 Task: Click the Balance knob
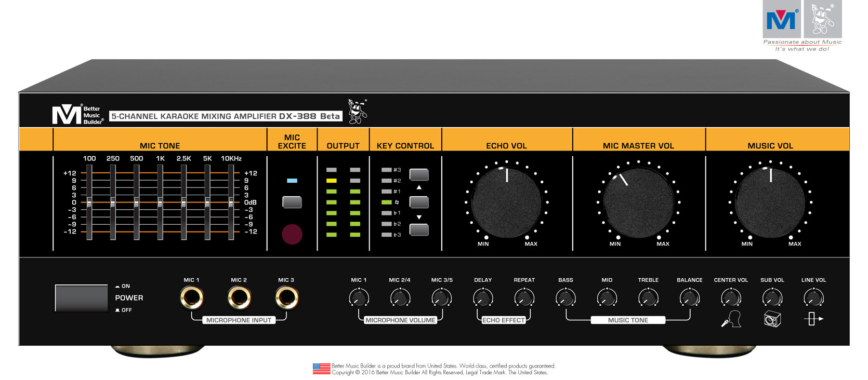[x=690, y=298]
